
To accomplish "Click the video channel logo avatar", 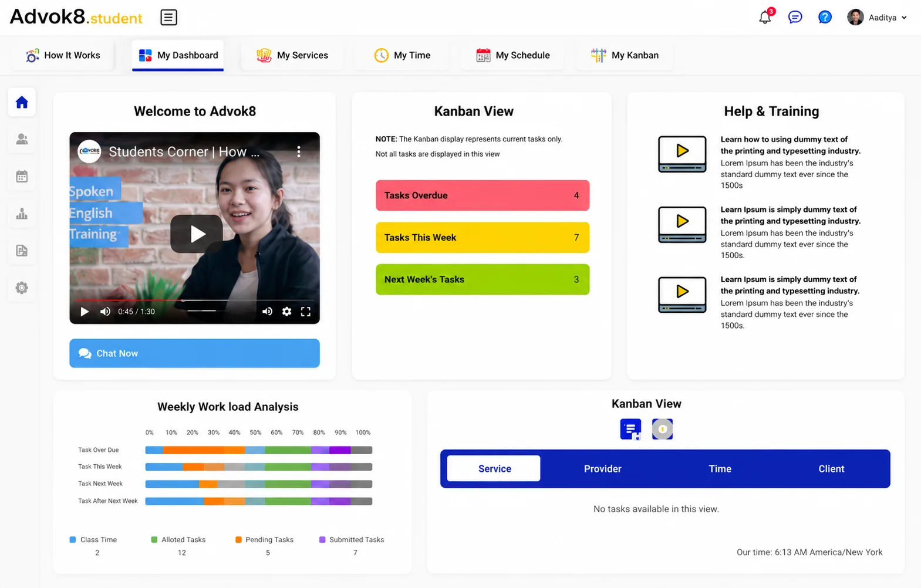I will tap(89, 151).
